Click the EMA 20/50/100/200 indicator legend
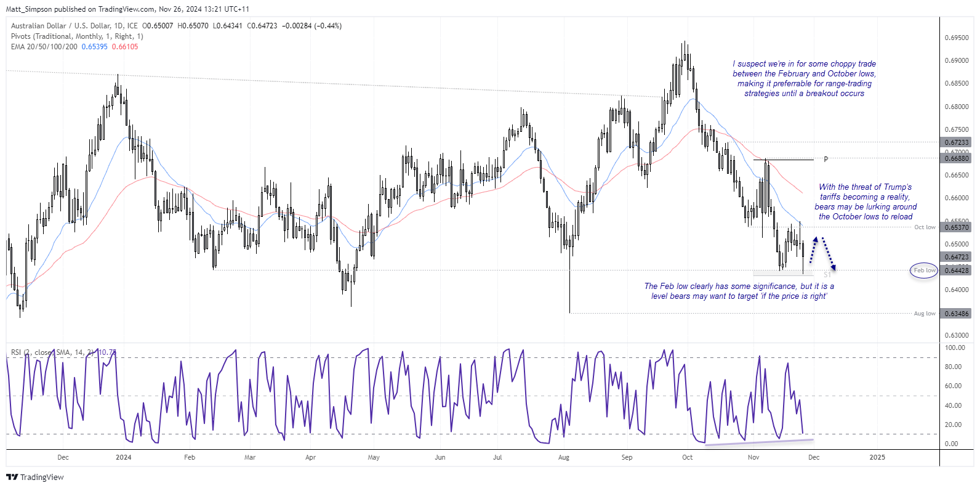 coord(44,47)
